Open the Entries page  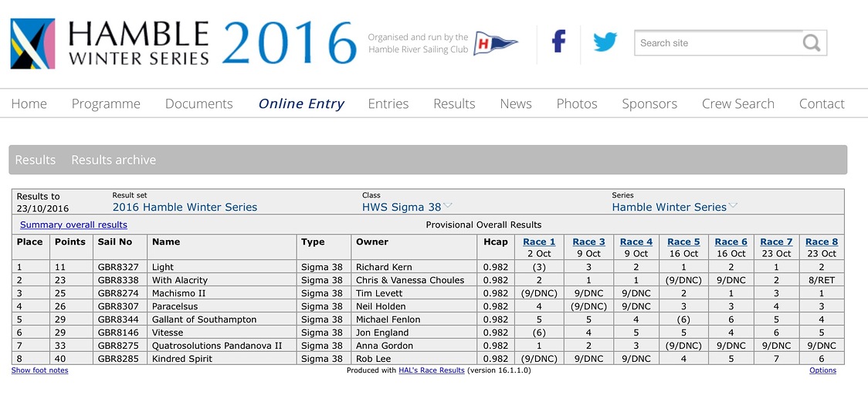pyautogui.click(x=388, y=103)
